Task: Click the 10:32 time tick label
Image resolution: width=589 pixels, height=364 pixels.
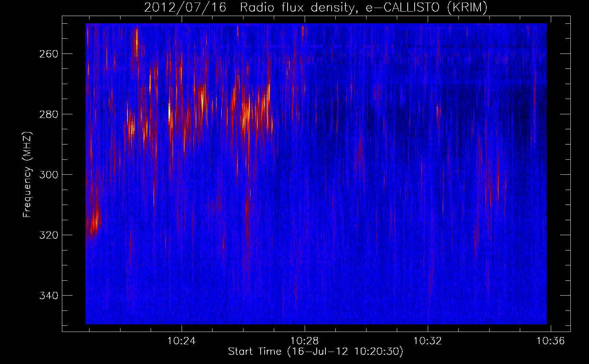Action: pos(428,341)
